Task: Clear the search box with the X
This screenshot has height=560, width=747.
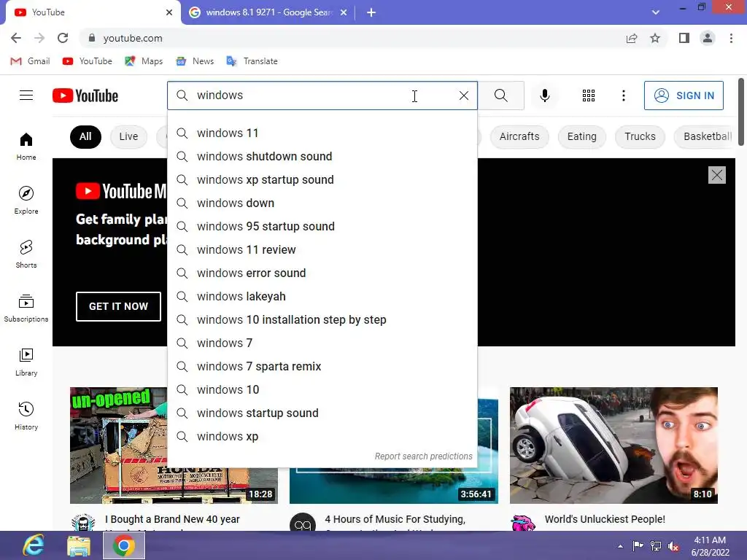Action: 463,96
